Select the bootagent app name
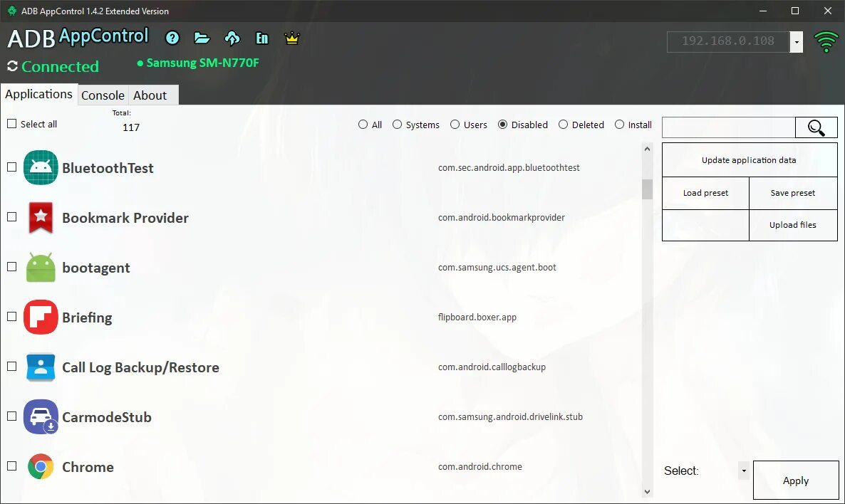The width and height of the screenshot is (845, 504). [96, 268]
